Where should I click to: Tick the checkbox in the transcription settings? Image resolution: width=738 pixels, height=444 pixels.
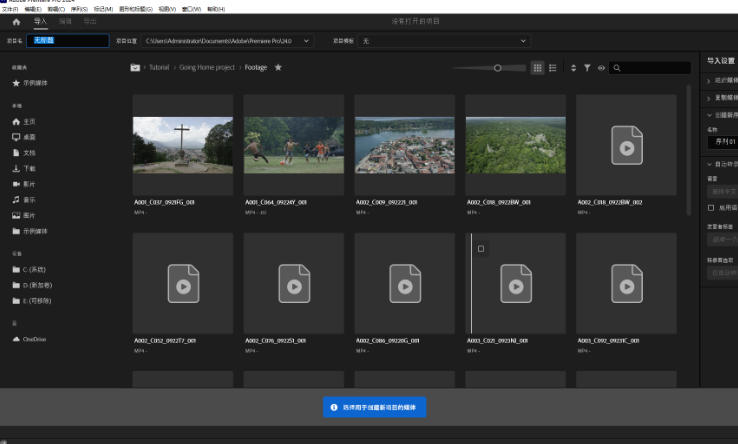pos(711,208)
